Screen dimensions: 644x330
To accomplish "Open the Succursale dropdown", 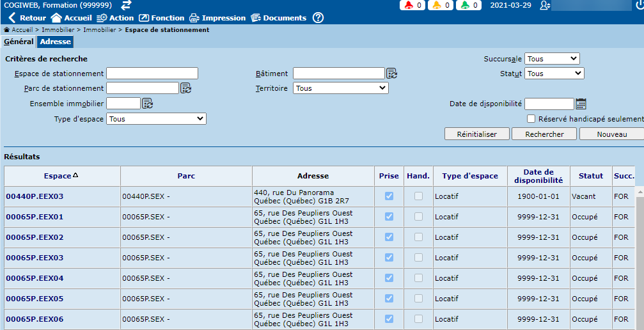I will pyautogui.click(x=551, y=59).
